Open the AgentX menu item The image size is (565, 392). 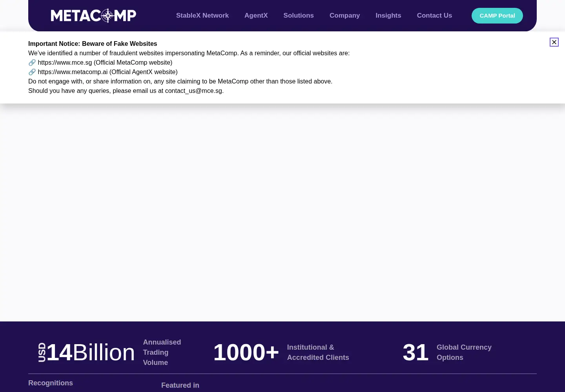pos(256,16)
